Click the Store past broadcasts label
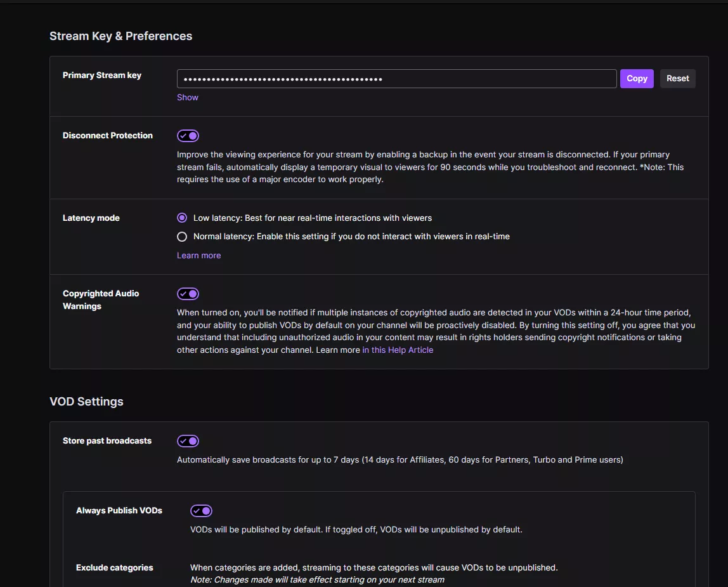The height and width of the screenshot is (587, 728). point(107,440)
